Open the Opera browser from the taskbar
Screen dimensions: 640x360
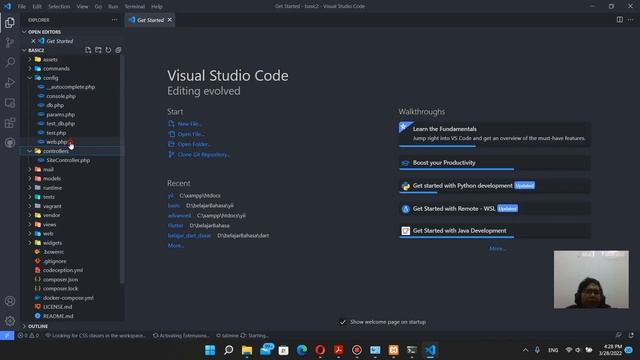320,350
